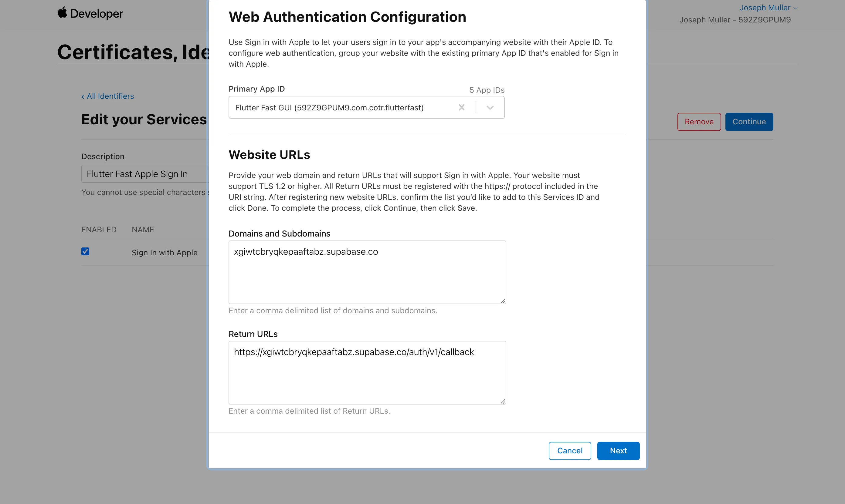845x504 pixels.
Task: Grab the Return URLs resize handle
Action: tap(503, 401)
